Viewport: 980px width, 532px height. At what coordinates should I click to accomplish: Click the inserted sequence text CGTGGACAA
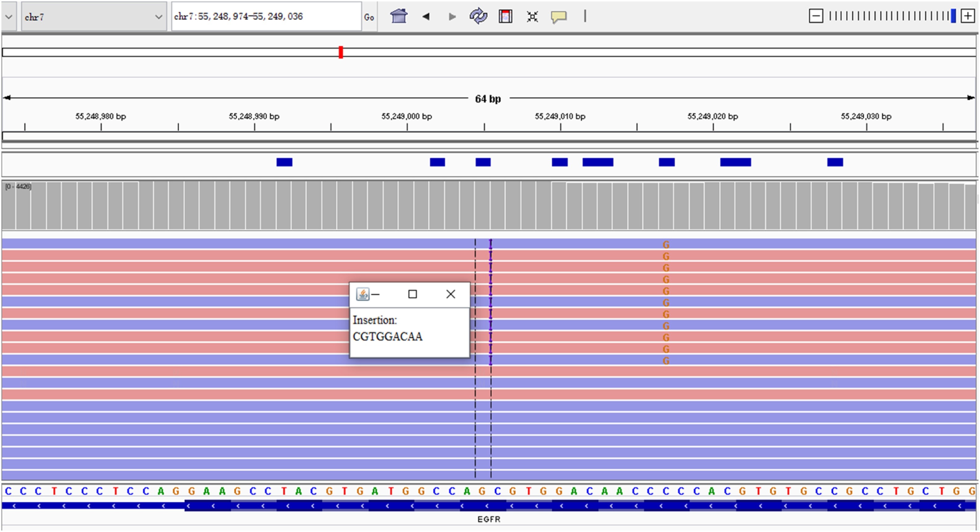click(387, 337)
